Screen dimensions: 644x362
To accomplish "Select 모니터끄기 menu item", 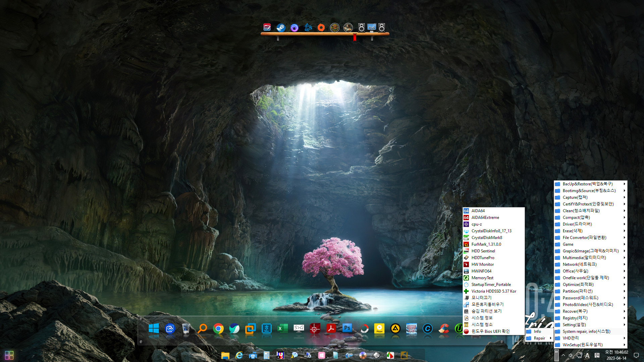I will (x=493, y=298).
